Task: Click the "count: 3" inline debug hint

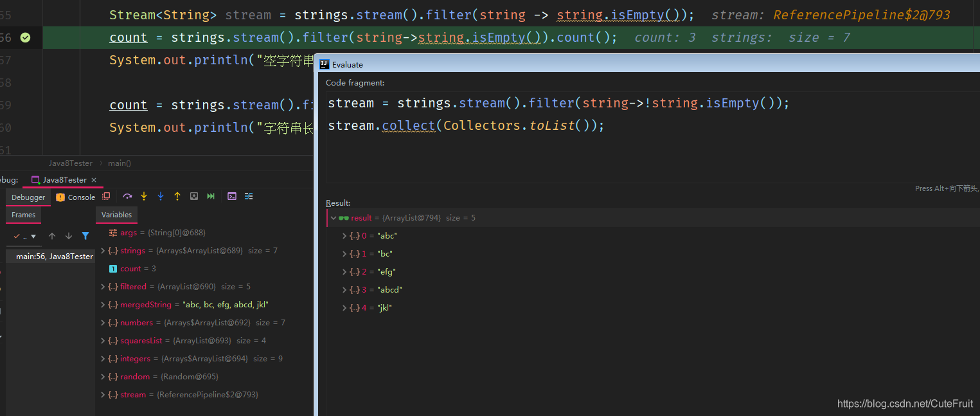Action: point(665,38)
